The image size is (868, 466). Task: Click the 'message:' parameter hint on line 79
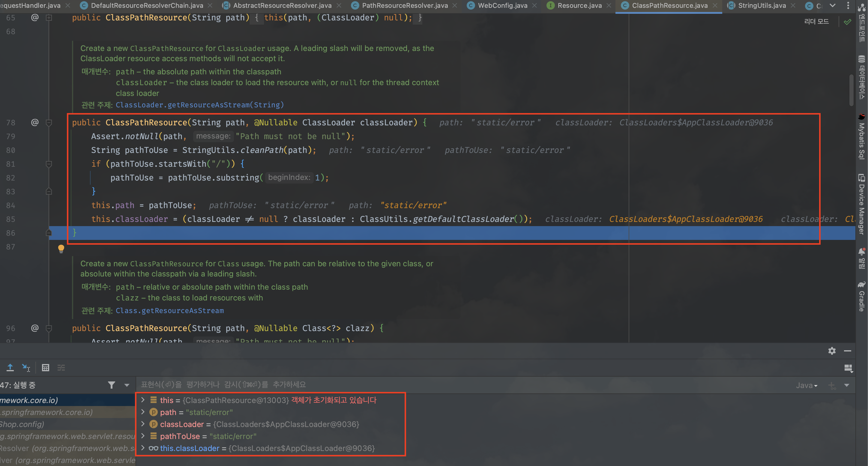tap(213, 136)
